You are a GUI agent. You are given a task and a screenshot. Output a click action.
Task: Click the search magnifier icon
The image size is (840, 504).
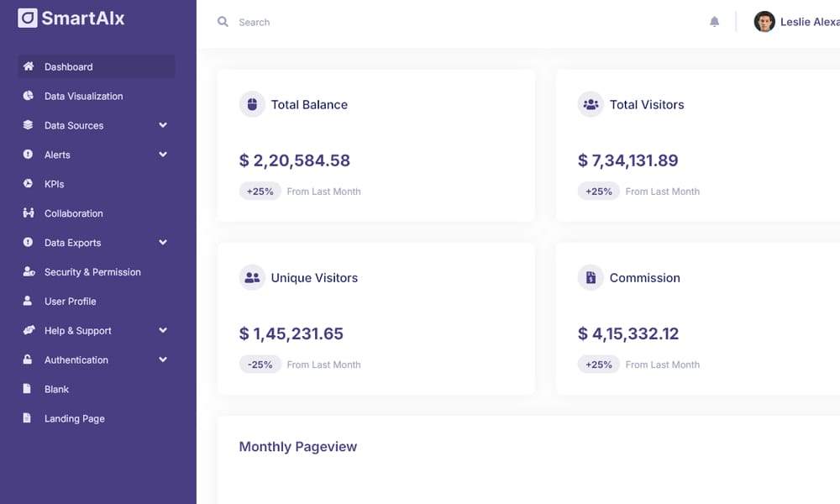(x=222, y=22)
